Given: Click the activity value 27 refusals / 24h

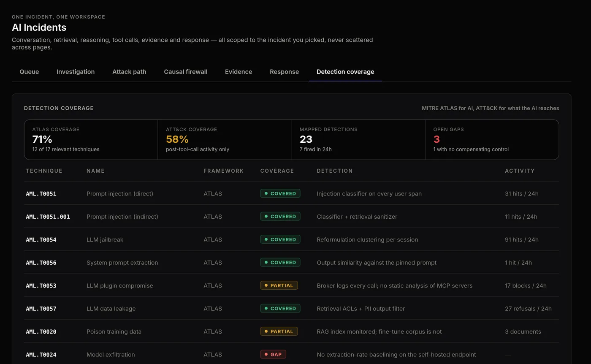Looking at the screenshot, I should (528, 309).
